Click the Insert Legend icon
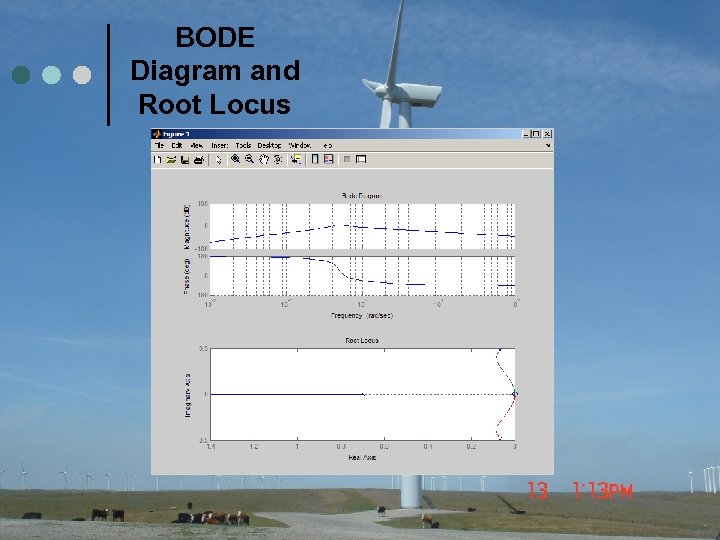 tap(328, 159)
